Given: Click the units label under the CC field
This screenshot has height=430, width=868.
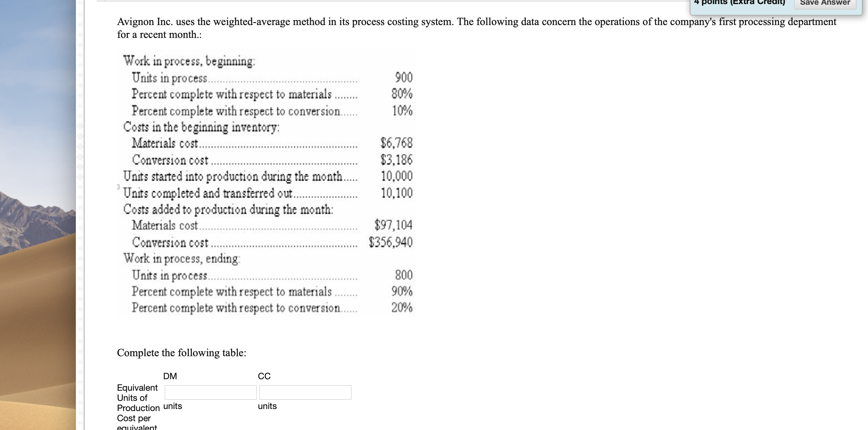Looking at the screenshot, I should pyautogui.click(x=267, y=406).
